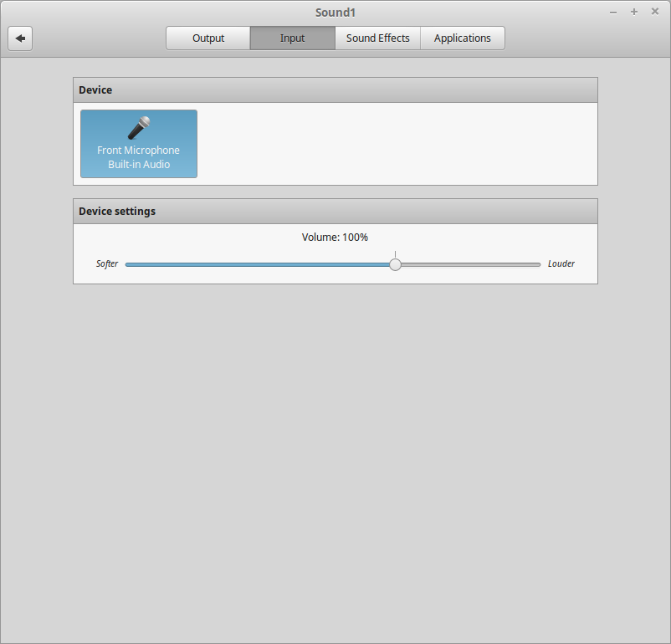Click the input volume slider handle
Viewport: 671px width, 644px height.
pyautogui.click(x=396, y=264)
